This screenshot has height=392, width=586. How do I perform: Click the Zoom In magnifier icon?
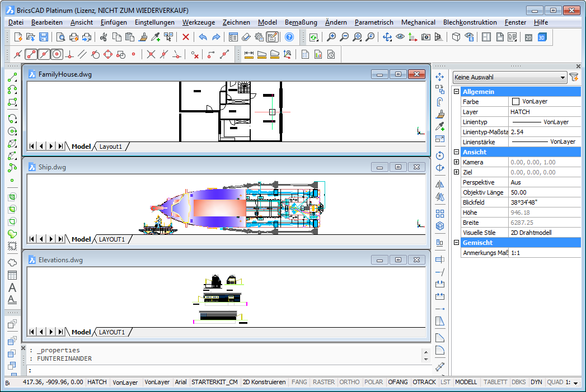[331, 37]
